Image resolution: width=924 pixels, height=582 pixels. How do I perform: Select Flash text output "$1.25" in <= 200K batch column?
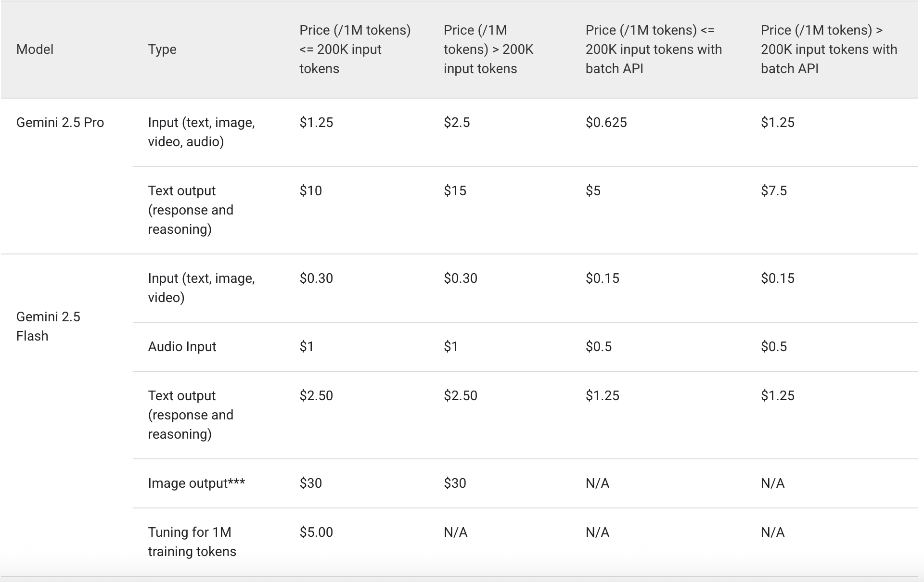[603, 396]
